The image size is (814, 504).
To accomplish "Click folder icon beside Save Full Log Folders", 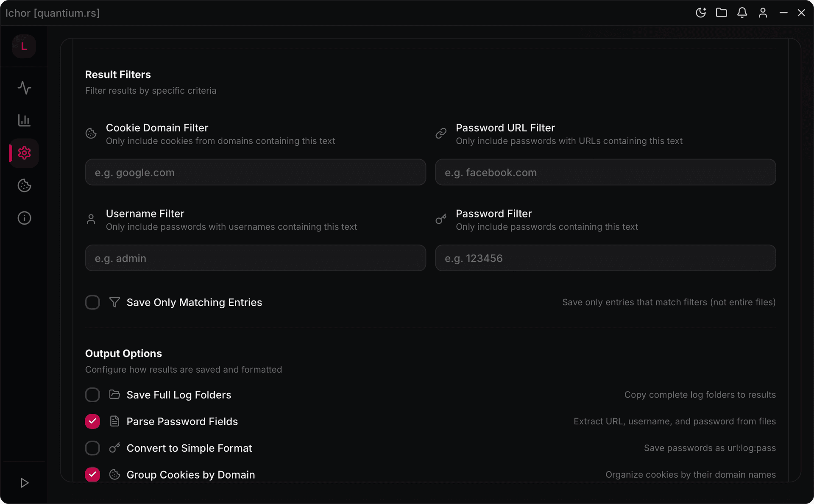I will [x=114, y=395].
